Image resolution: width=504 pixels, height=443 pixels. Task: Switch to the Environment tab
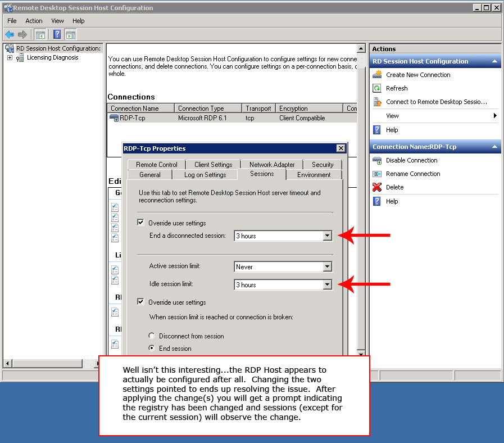tap(314, 175)
